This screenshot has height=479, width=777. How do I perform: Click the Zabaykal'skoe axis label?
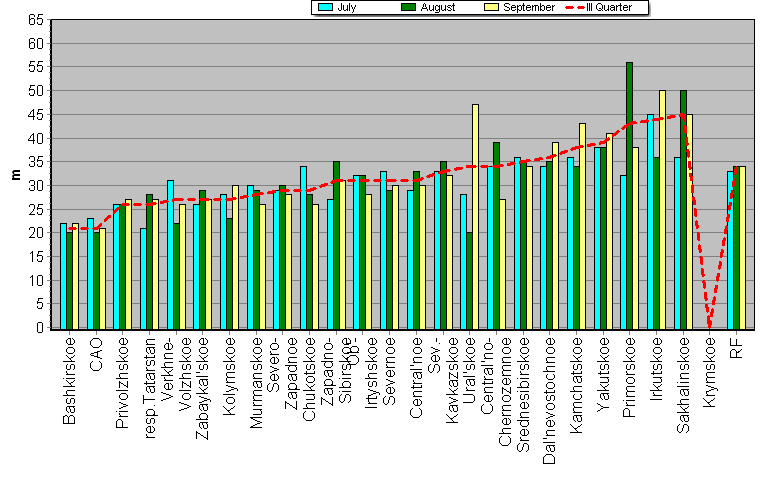coord(202,388)
